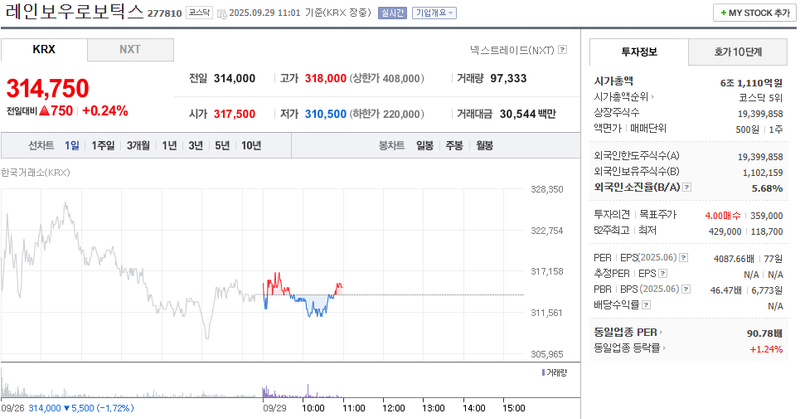800x419 pixels.
Task: Open help icon beside 외국인소진율(B/A)
Action: pos(687,187)
